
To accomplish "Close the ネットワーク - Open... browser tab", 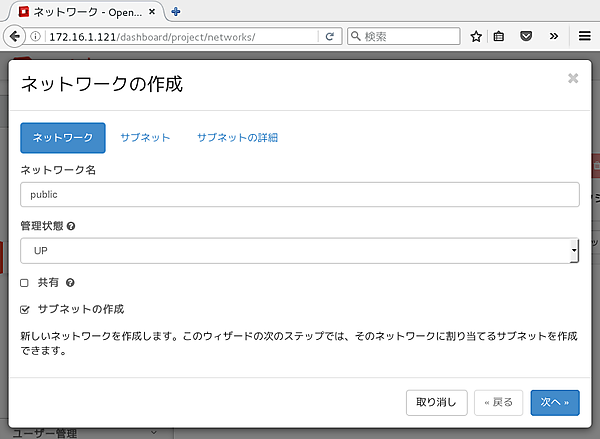I will (x=152, y=12).
